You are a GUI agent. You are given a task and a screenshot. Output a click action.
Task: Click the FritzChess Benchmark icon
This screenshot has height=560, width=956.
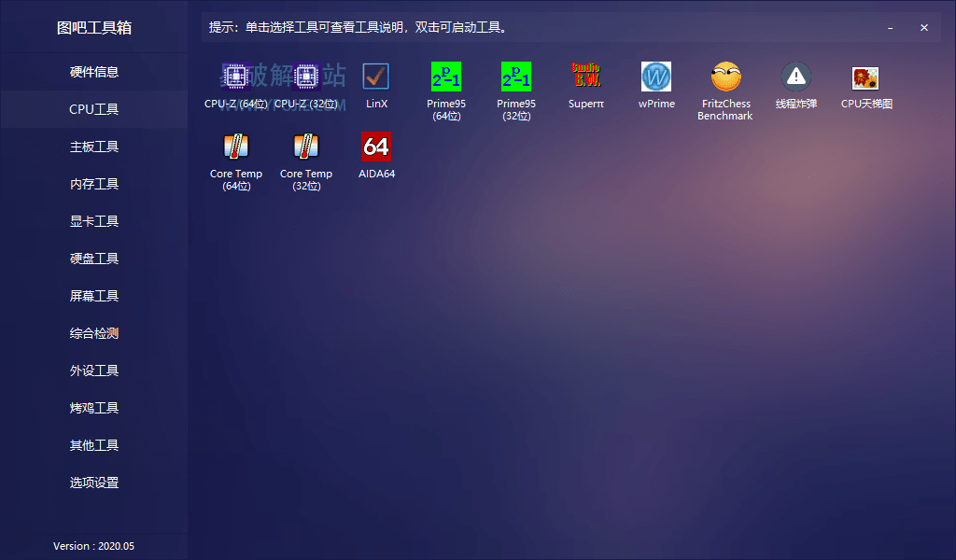pos(725,77)
